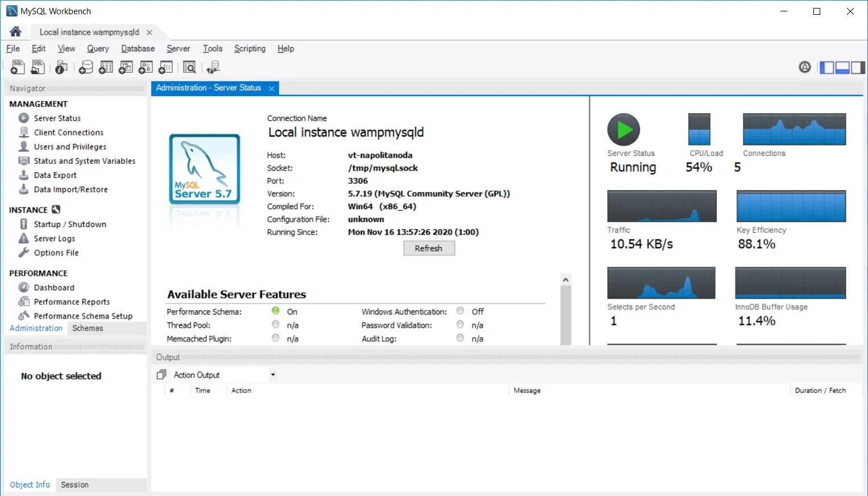Toggle the bottom output panel visibility
This screenshot has height=496, width=868.
pyautogui.click(x=842, y=68)
